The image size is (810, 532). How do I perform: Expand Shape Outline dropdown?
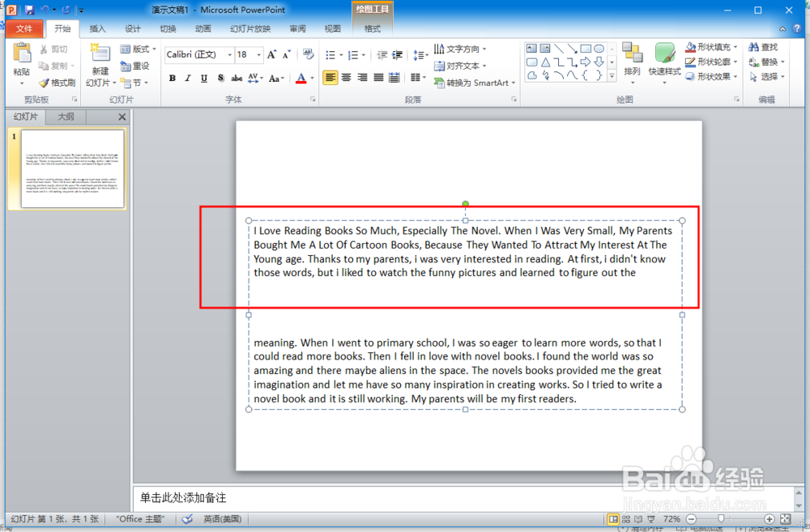pos(735,62)
